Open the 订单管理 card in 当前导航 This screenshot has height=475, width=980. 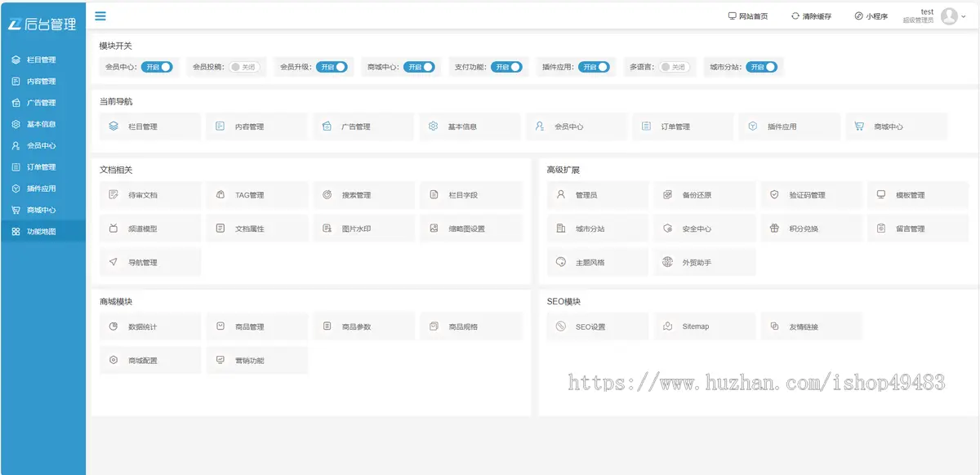point(683,127)
